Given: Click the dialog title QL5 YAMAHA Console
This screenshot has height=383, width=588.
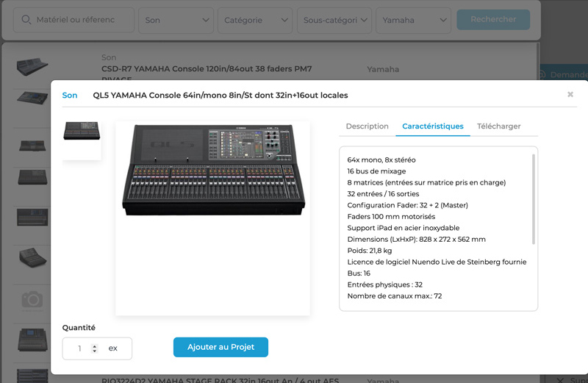Looking at the screenshot, I should tap(220, 96).
